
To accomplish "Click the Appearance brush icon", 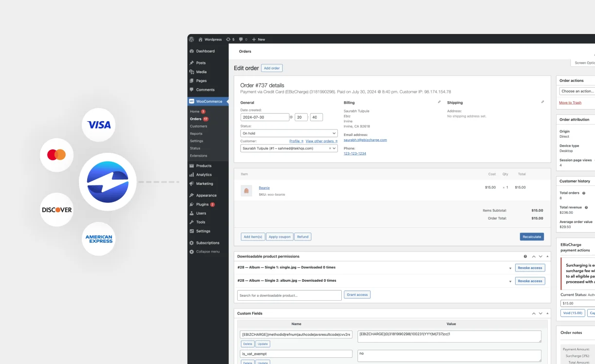I will (x=192, y=196).
